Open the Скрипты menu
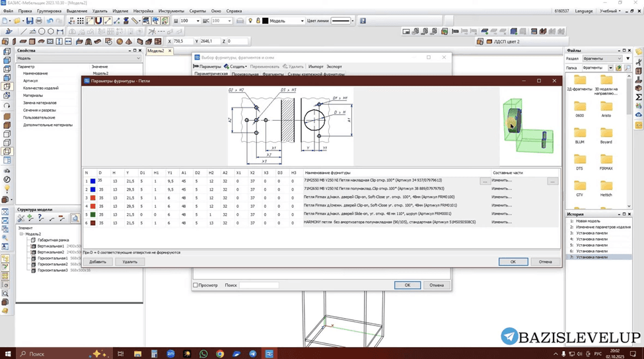Image resolution: width=644 pixels, height=359 pixels. click(197, 11)
